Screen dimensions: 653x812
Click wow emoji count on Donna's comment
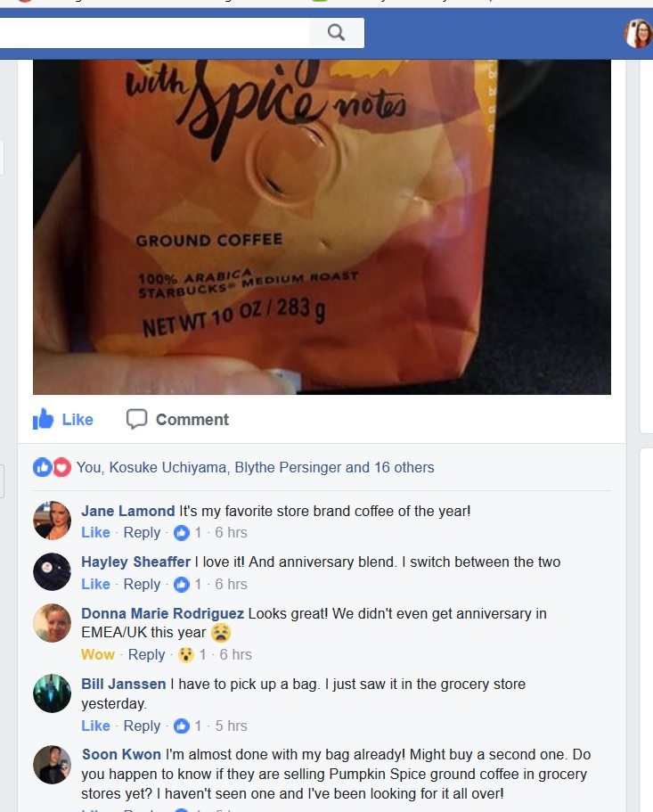tap(186, 654)
